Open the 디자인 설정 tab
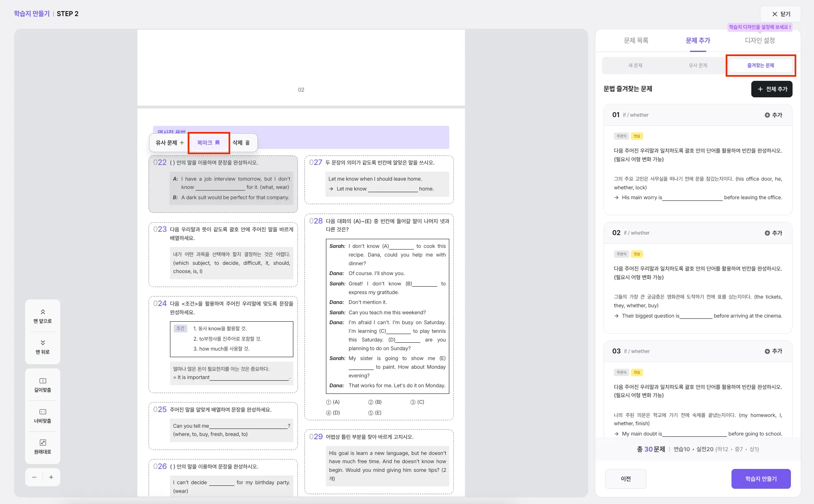 tap(760, 40)
